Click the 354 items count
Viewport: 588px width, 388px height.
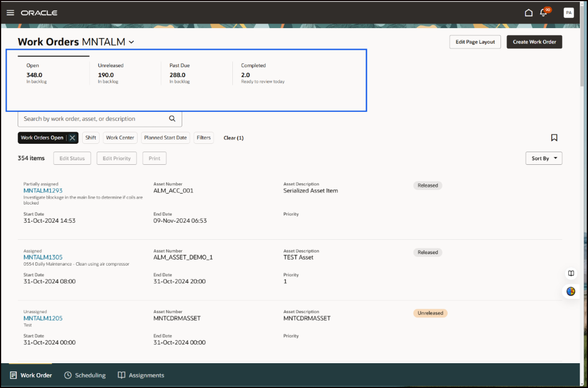click(31, 158)
